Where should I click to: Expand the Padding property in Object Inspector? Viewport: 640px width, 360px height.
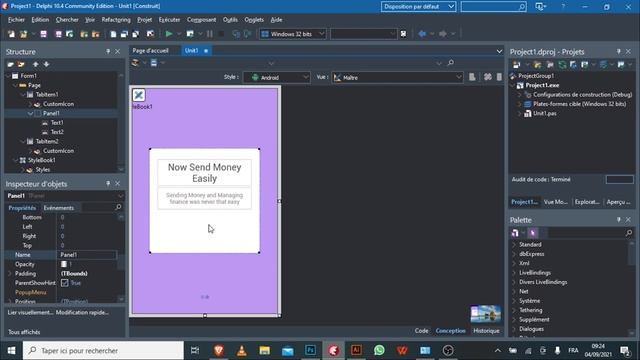(10, 273)
